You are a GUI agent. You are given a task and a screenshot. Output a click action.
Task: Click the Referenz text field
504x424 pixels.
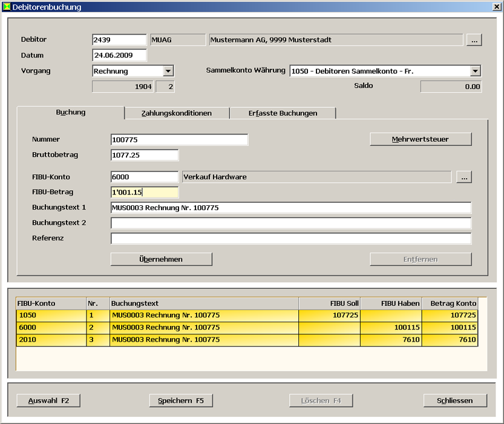click(290, 239)
